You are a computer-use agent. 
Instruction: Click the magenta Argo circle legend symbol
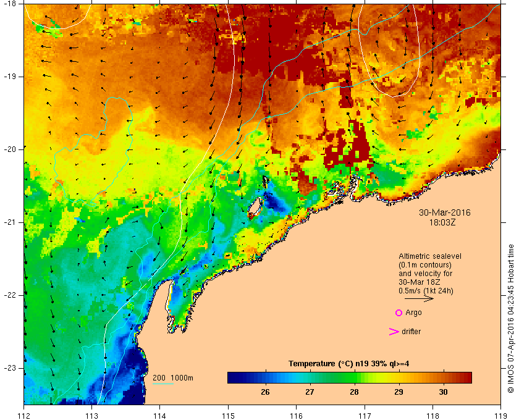399,313
